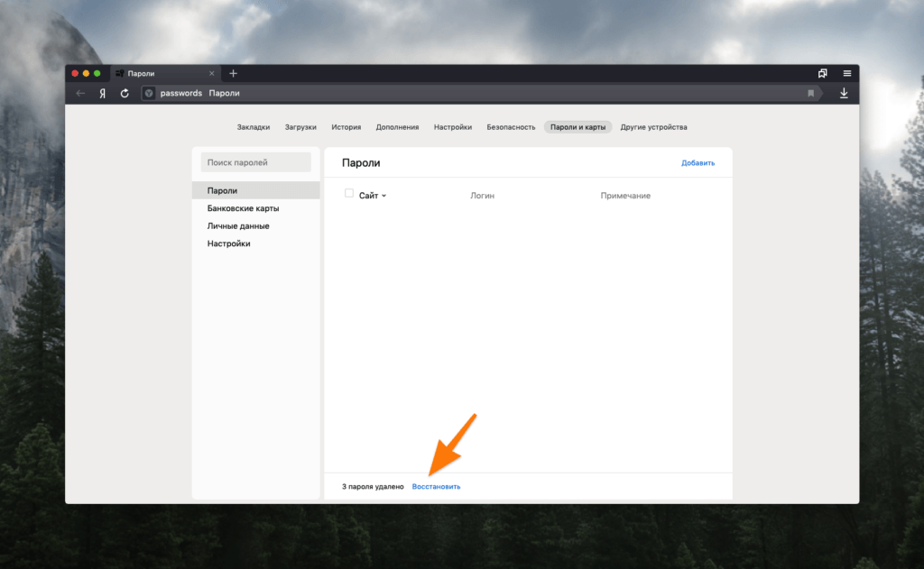Switch to Загрузки section
The image size is (924, 569).
click(300, 127)
